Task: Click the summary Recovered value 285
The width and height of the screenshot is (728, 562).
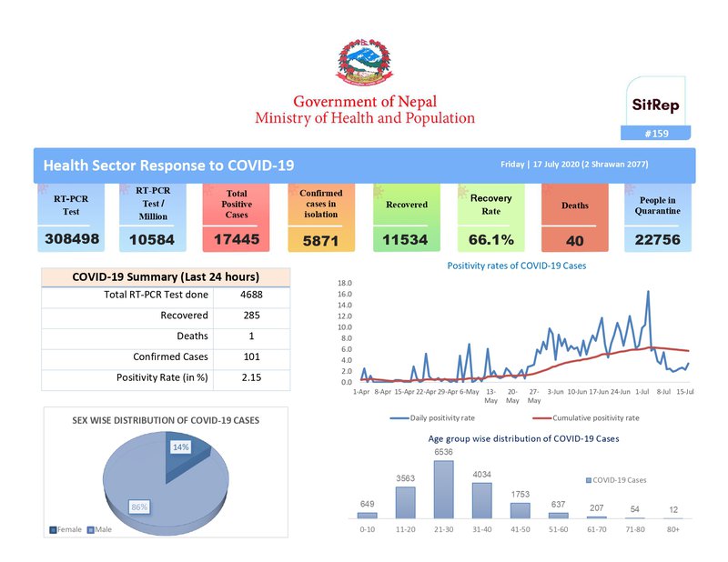Action: (x=252, y=316)
